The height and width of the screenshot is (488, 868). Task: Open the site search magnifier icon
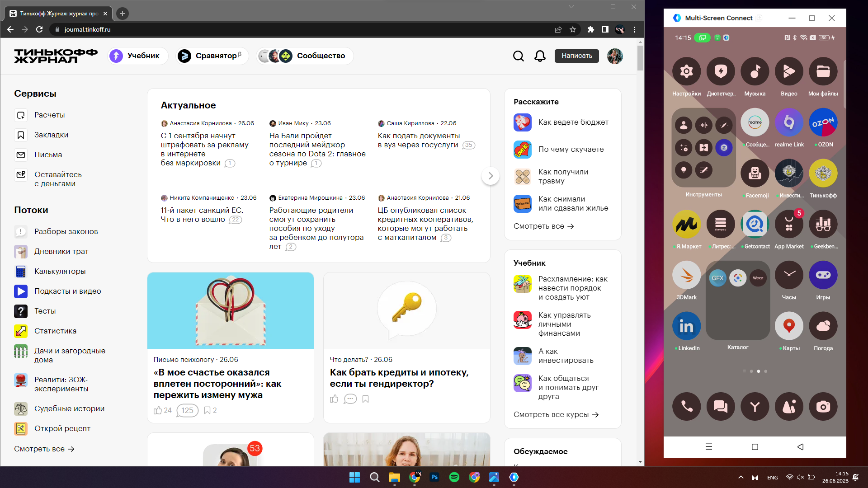(x=519, y=56)
